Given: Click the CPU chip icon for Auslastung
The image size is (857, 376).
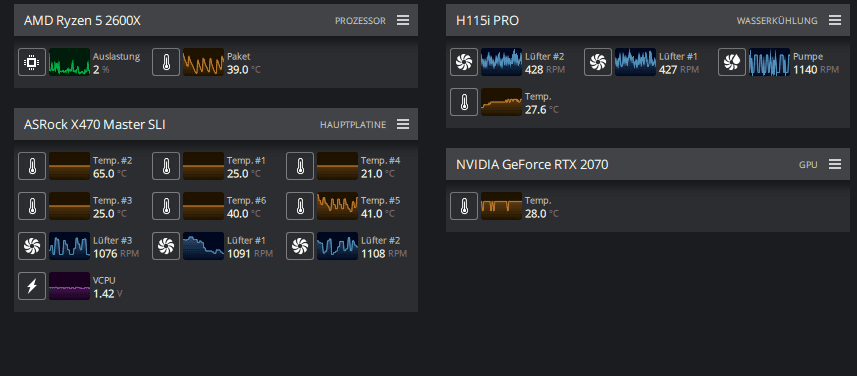Looking at the screenshot, I should tap(32, 62).
